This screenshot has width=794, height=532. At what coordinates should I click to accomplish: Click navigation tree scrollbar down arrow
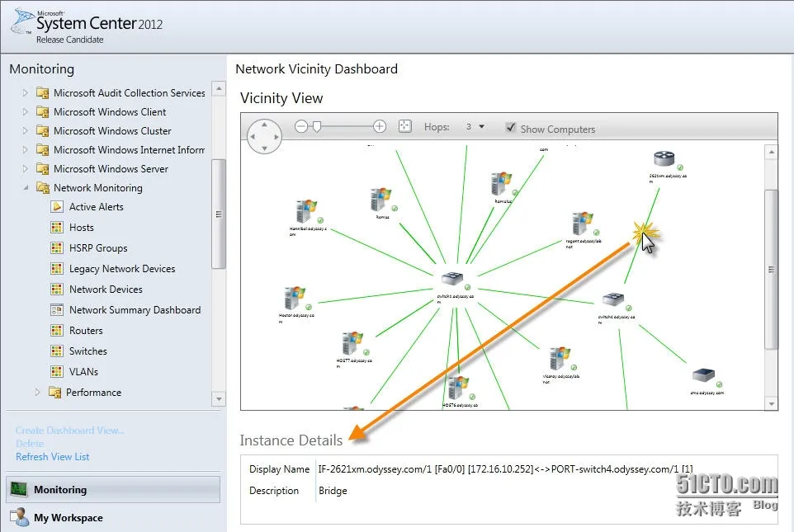tap(218, 399)
